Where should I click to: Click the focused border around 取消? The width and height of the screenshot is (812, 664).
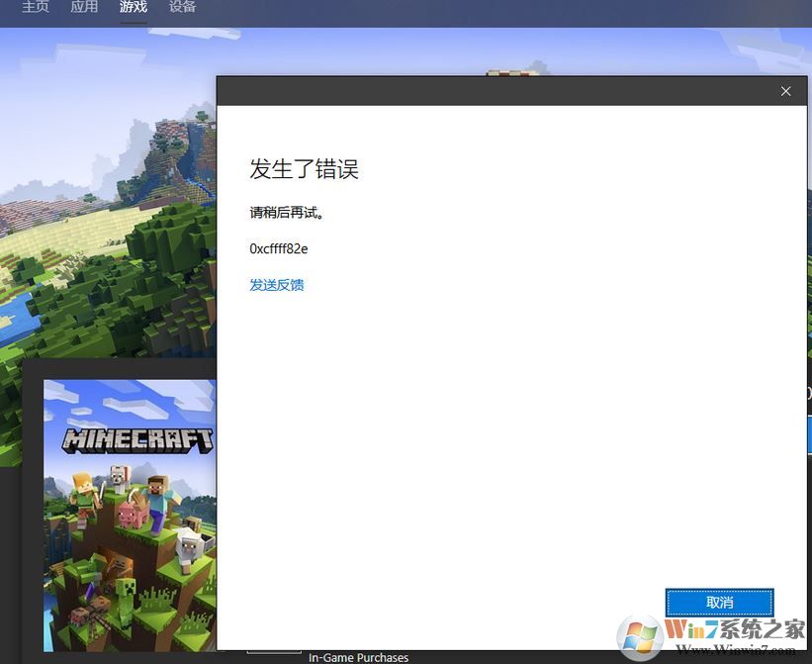(719, 590)
